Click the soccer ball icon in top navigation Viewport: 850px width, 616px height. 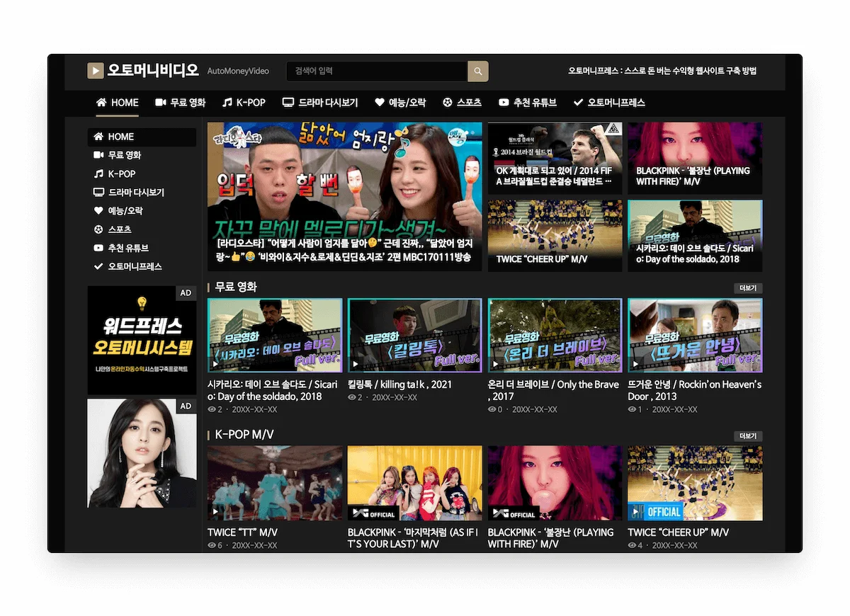coord(448,103)
